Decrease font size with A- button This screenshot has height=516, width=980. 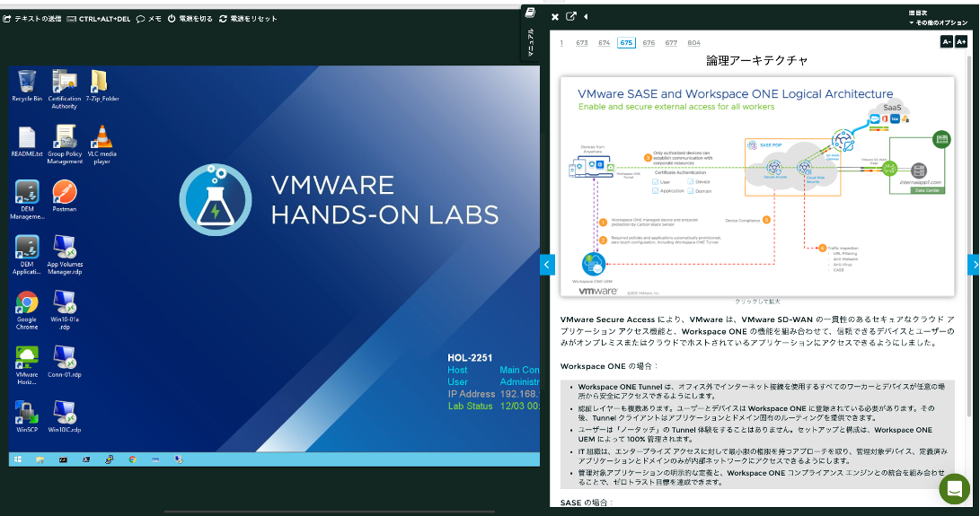click(x=946, y=42)
